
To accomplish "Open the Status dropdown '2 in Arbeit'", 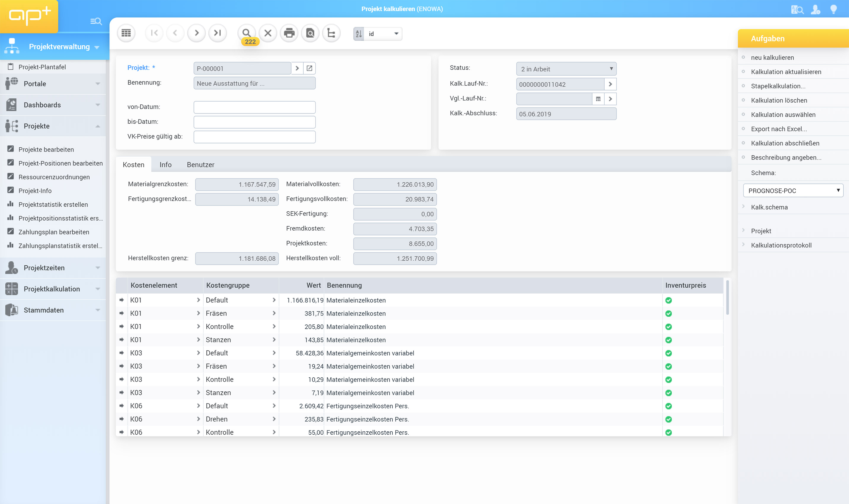I will pos(566,69).
